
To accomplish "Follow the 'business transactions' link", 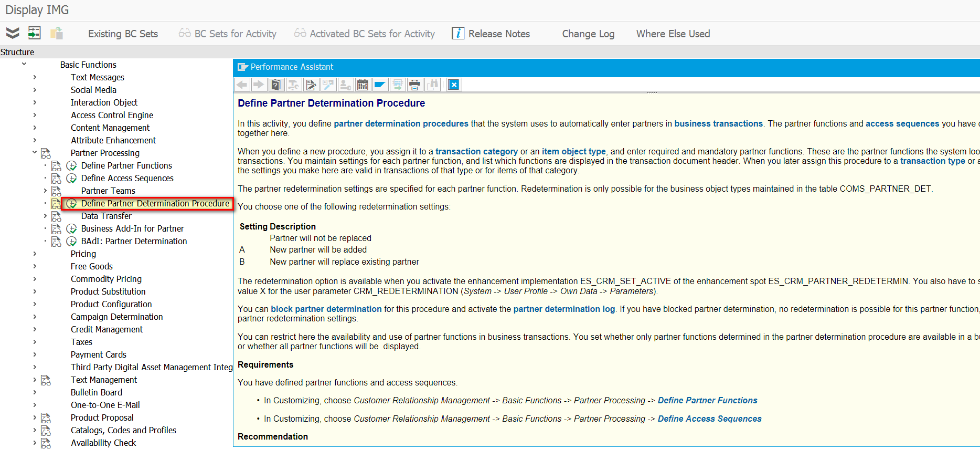I will point(718,123).
